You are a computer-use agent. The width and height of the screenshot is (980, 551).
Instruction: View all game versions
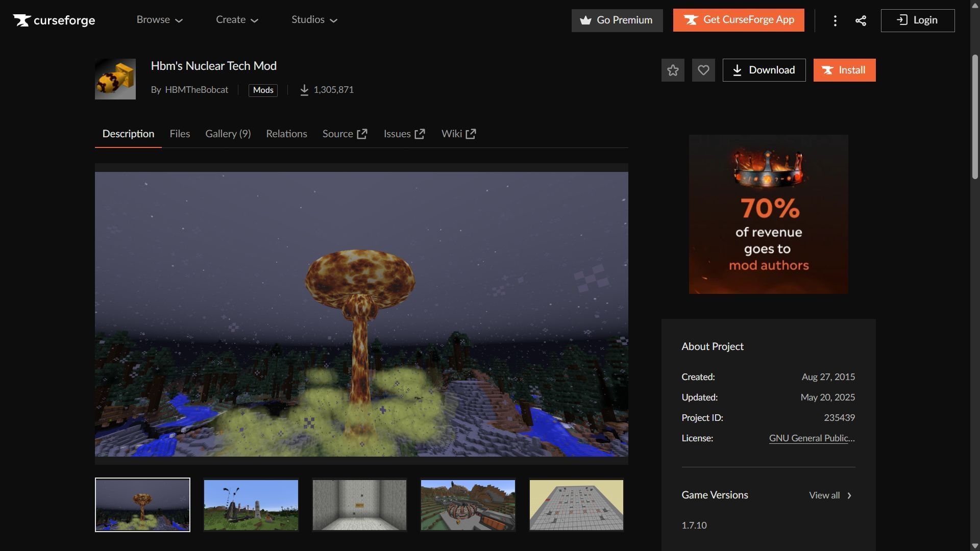pos(830,495)
